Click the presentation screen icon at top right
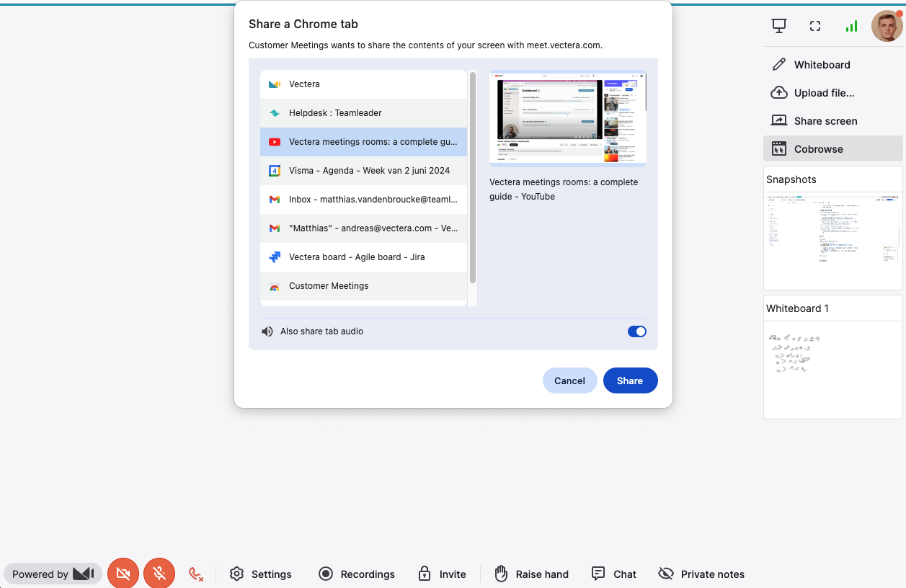This screenshot has height=588, width=906. coord(779,26)
